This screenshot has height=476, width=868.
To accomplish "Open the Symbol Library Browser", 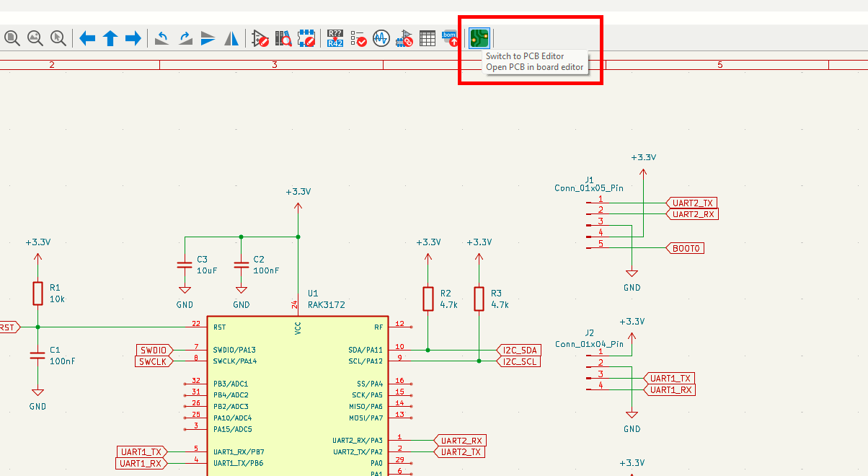I will coord(283,38).
